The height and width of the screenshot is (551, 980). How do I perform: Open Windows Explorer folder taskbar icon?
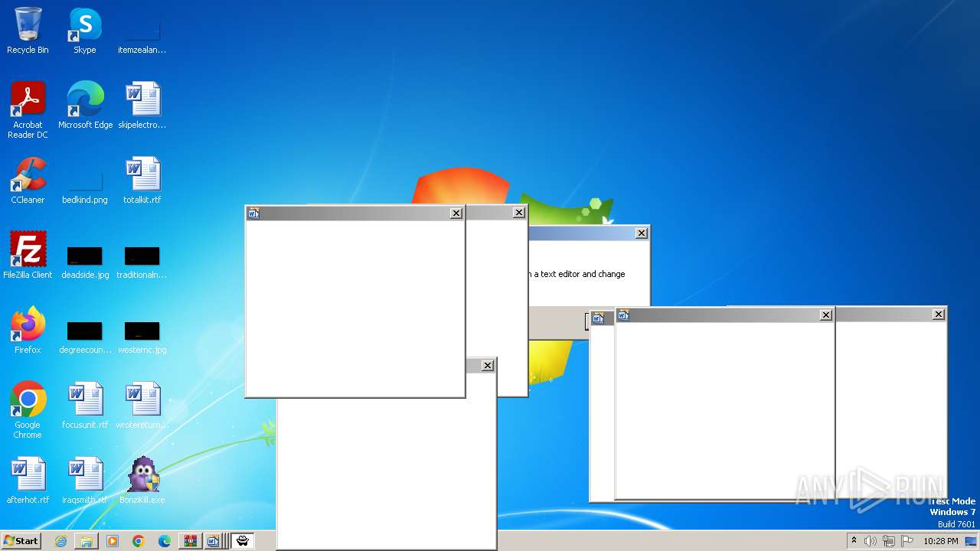87,541
